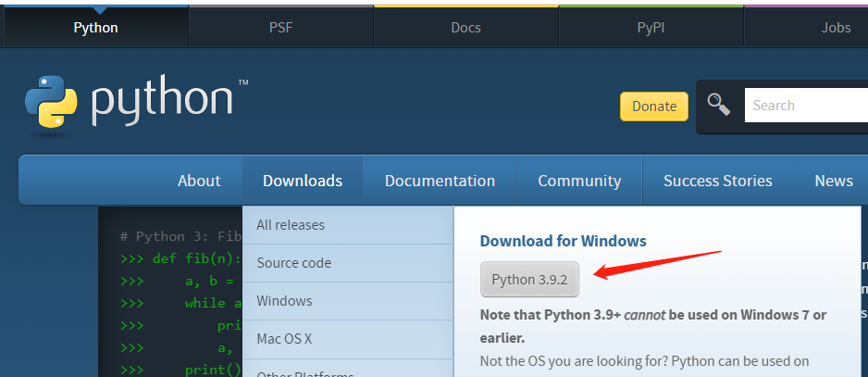Select Source code in Downloads dropdown
Image resolution: width=868 pixels, height=377 pixels.
(348, 263)
